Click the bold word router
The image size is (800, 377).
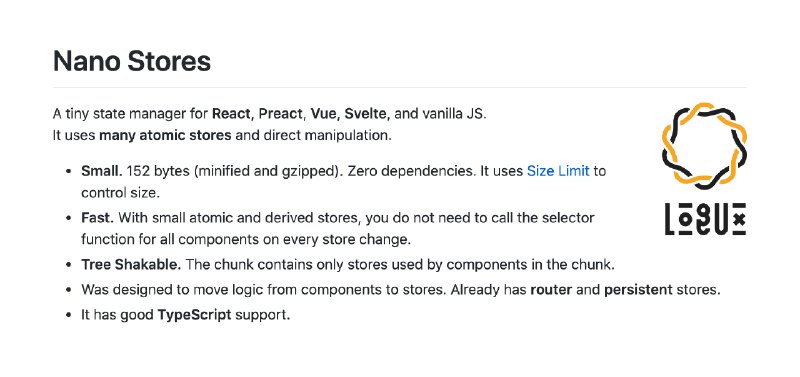point(551,290)
